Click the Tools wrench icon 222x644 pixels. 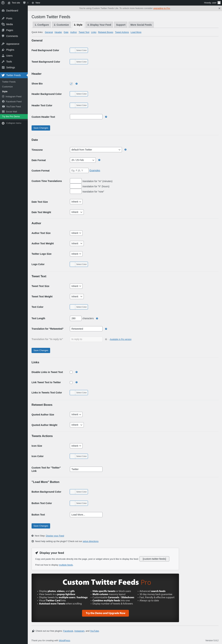3,62
